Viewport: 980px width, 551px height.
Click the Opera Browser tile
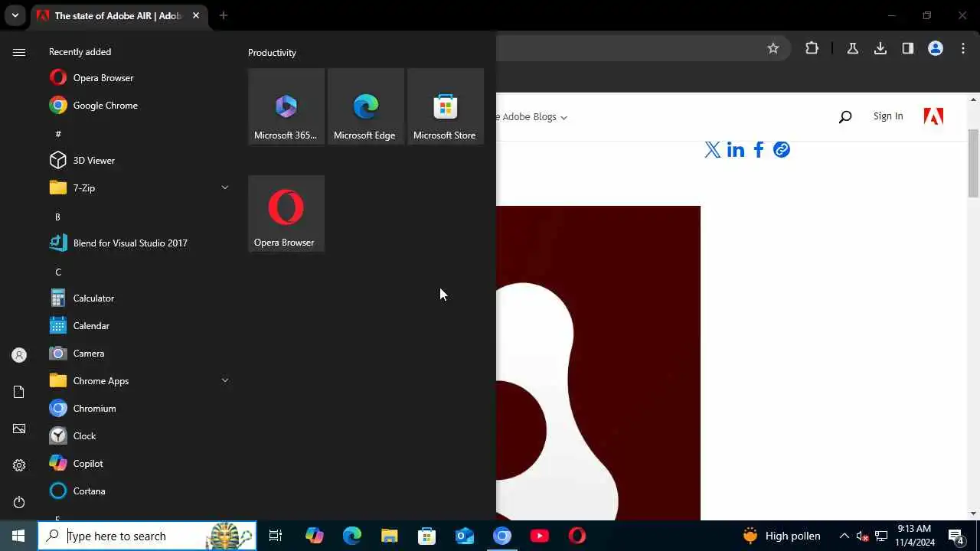coord(286,214)
